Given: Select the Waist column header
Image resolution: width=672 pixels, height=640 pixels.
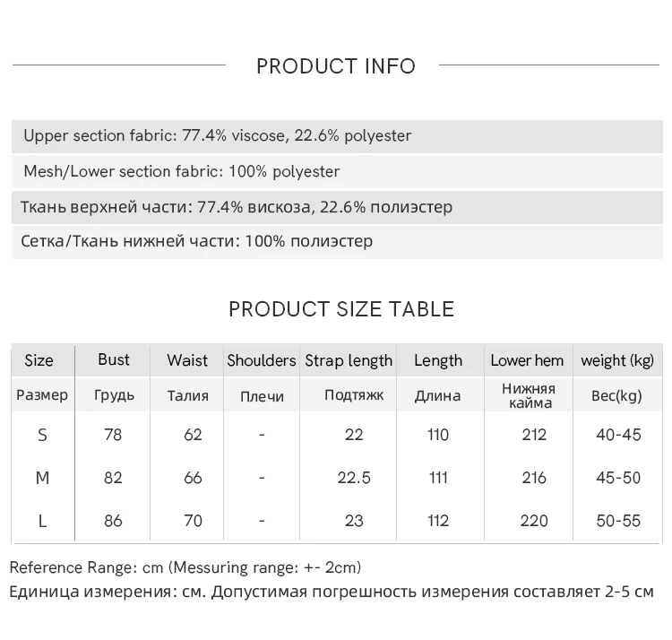Looking at the screenshot, I should click(187, 361).
